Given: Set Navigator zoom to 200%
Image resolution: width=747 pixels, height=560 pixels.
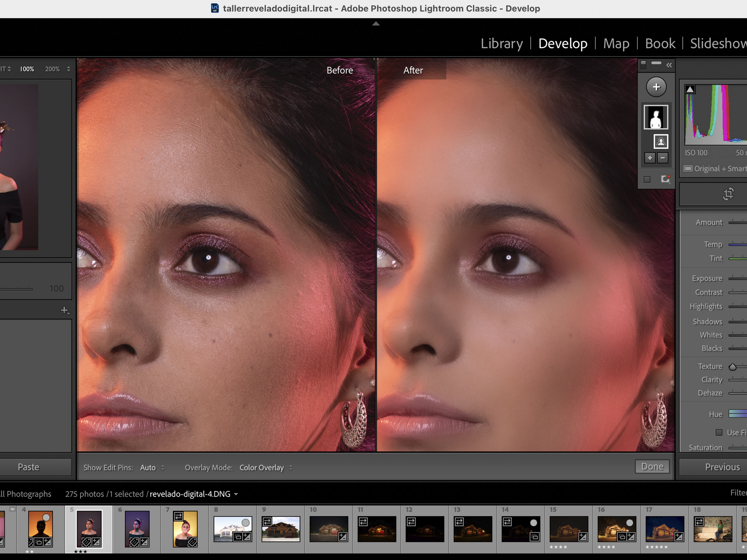Looking at the screenshot, I should [x=52, y=69].
